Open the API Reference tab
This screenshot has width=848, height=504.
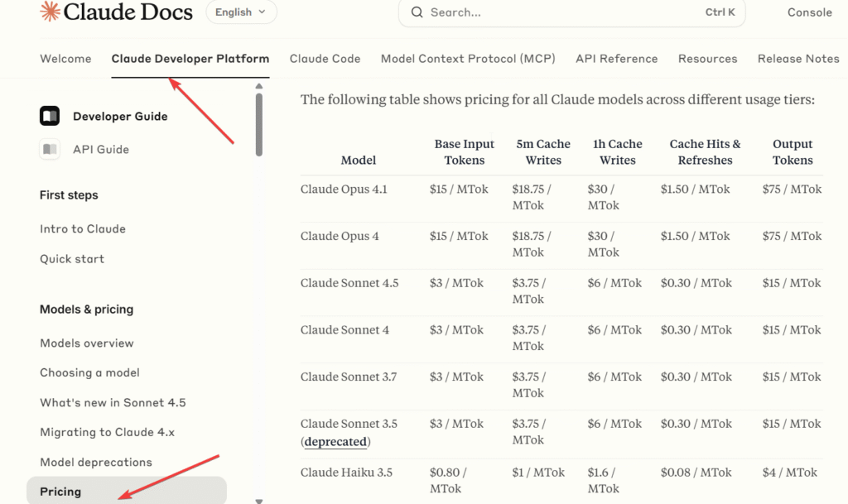[616, 59]
